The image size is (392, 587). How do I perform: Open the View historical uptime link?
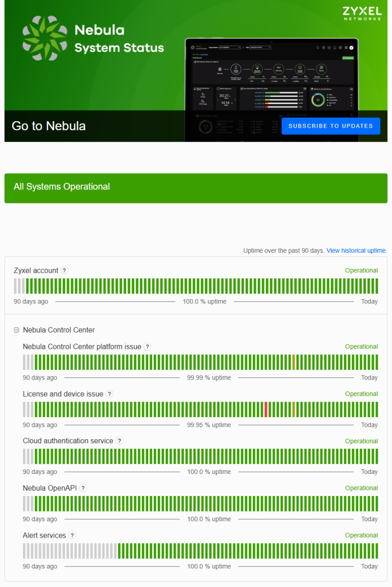(x=356, y=250)
